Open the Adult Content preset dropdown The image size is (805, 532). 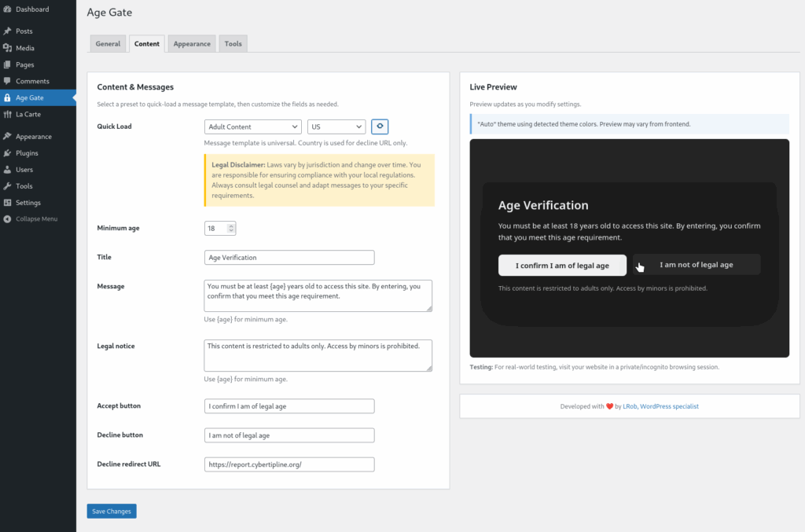[252, 127]
